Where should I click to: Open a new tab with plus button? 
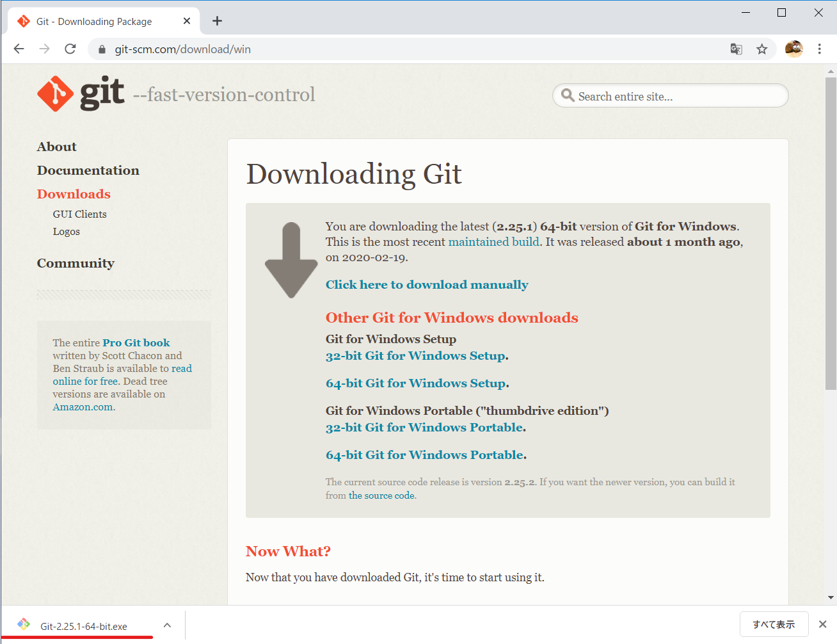pyautogui.click(x=218, y=21)
